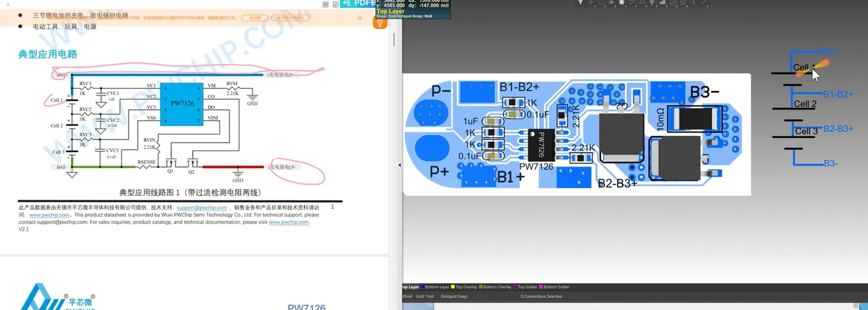
Task: Close the orange OCR notification banner
Action: tap(360, 18)
